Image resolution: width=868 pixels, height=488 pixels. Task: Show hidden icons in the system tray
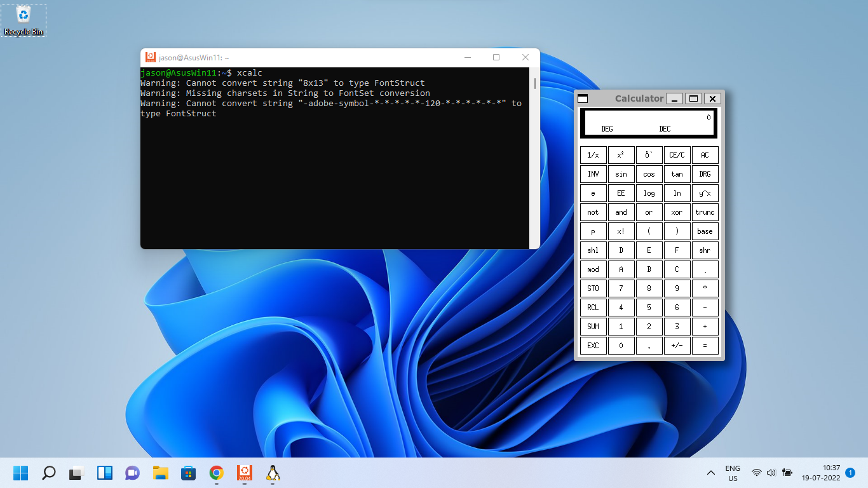[x=711, y=473]
